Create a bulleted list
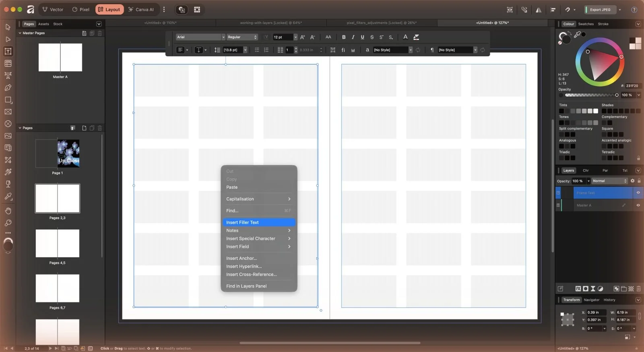Image resolution: width=644 pixels, height=352 pixels. coord(257,50)
